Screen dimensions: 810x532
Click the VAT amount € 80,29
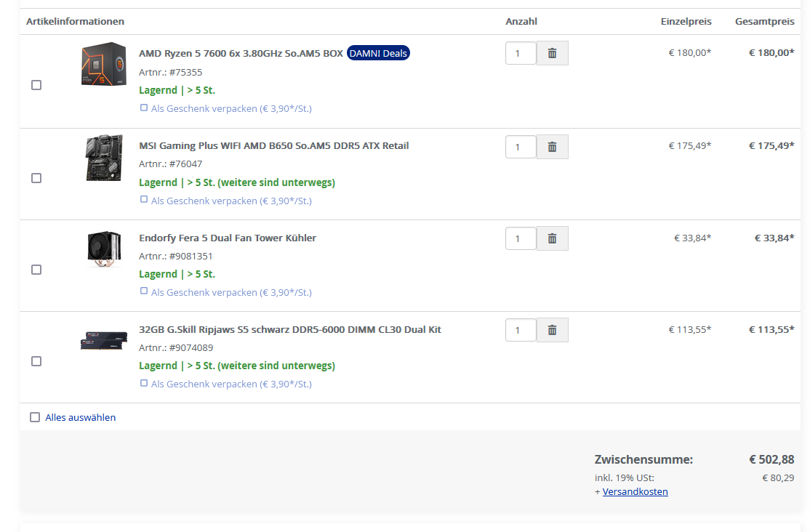pyautogui.click(x=778, y=477)
